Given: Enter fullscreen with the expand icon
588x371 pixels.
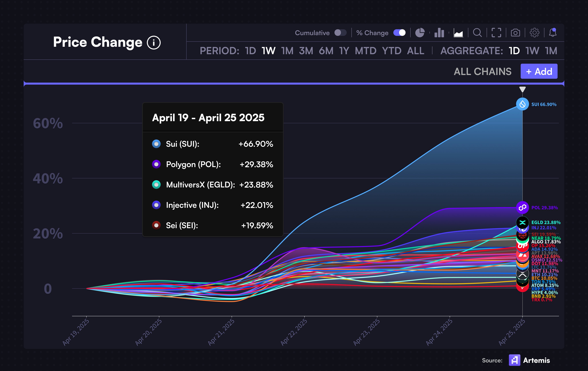Looking at the screenshot, I should click(x=496, y=33).
